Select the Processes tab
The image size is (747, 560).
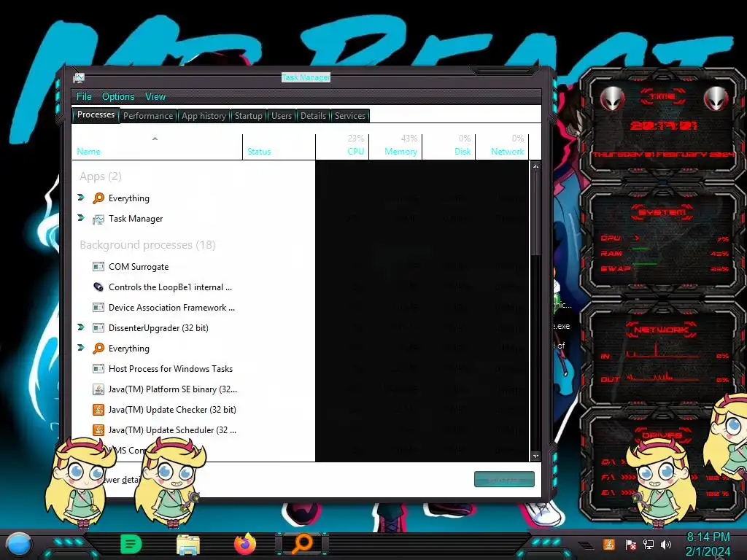pyautogui.click(x=96, y=114)
